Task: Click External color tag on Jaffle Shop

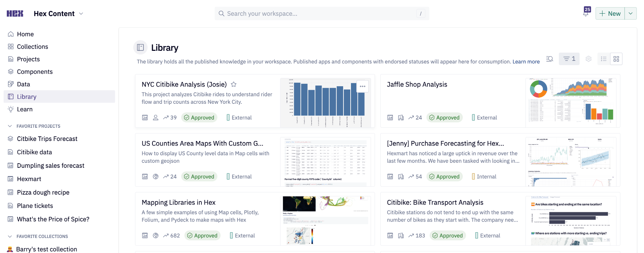Action: coord(473,117)
